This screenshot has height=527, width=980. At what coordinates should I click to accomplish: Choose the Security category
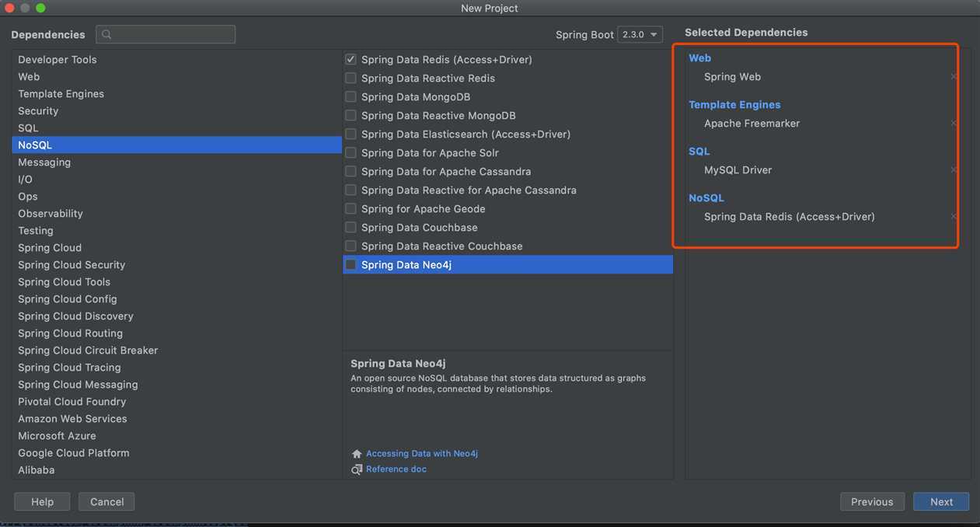coord(176,111)
